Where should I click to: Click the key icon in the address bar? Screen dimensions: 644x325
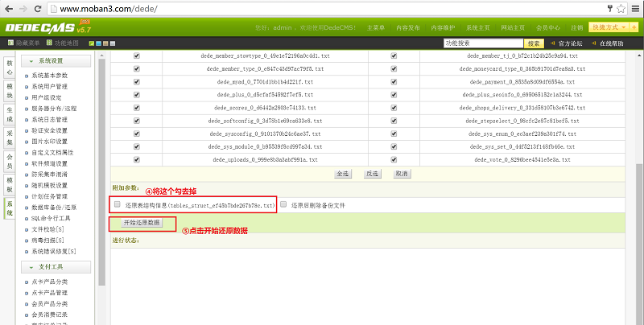click(610, 8)
